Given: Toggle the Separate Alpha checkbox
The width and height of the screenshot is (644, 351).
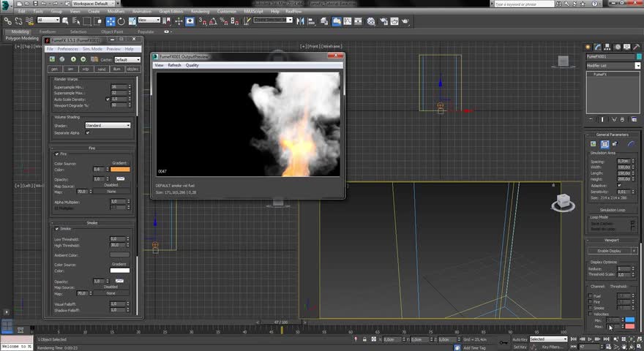Looking at the screenshot, I should tap(88, 132).
